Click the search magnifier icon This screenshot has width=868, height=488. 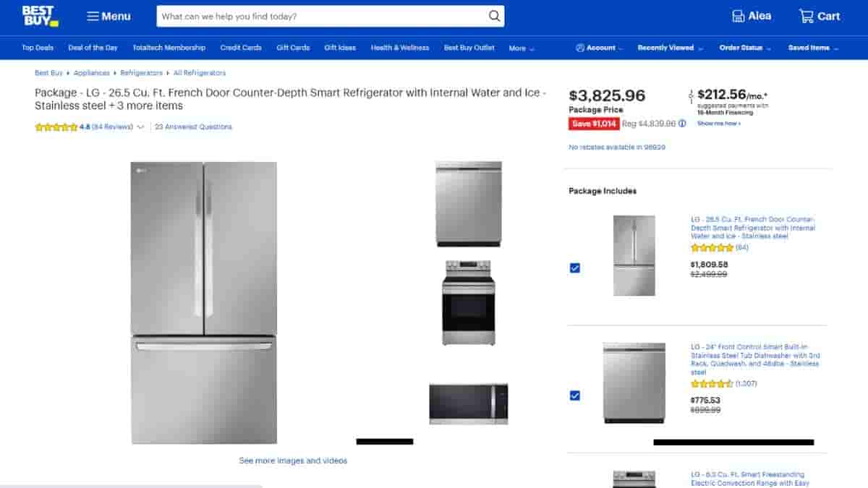494,16
